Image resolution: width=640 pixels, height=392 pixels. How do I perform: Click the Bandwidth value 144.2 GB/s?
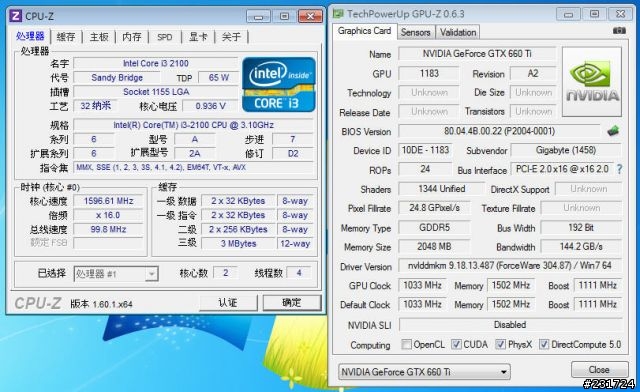581,247
